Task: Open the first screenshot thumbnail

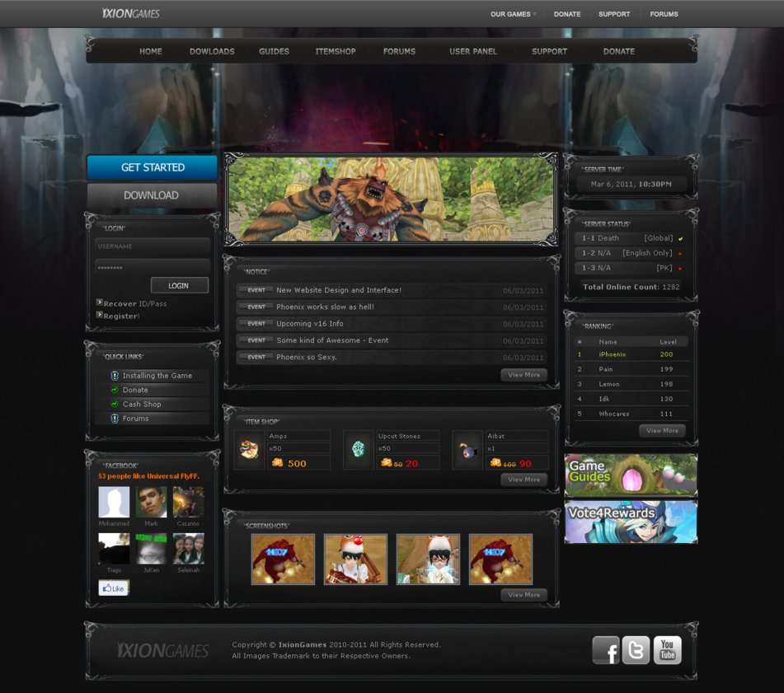Action: (283, 559)
